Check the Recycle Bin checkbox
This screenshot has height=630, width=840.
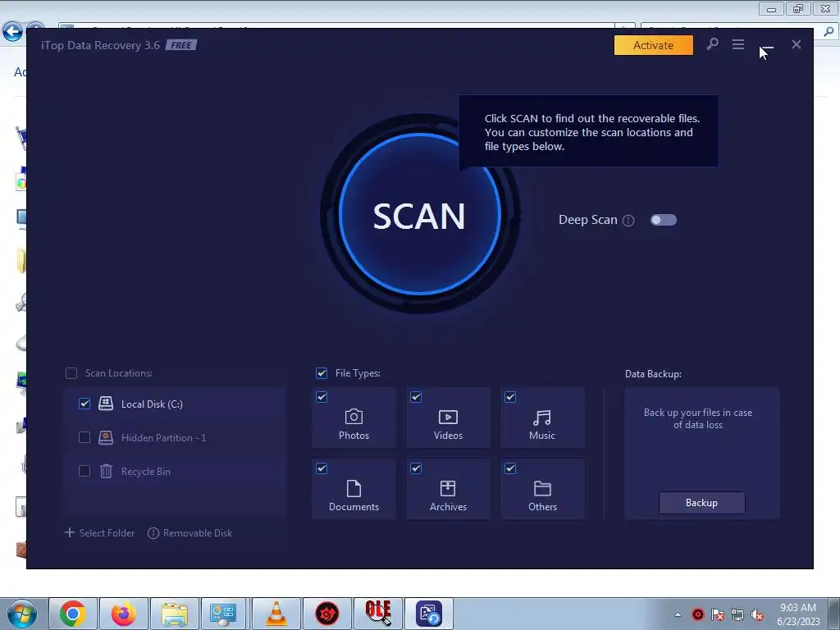(x=84, y=471)
